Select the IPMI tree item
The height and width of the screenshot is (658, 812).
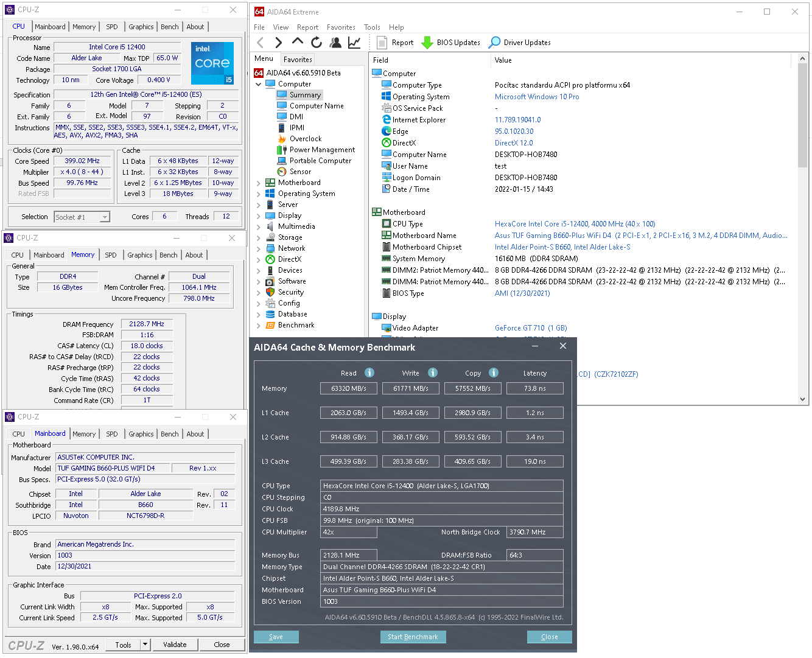[x=297, y=128]
